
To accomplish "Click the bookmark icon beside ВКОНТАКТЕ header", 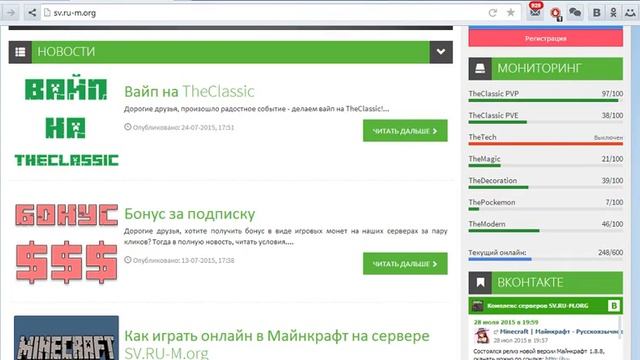I will tap(480, 282).
